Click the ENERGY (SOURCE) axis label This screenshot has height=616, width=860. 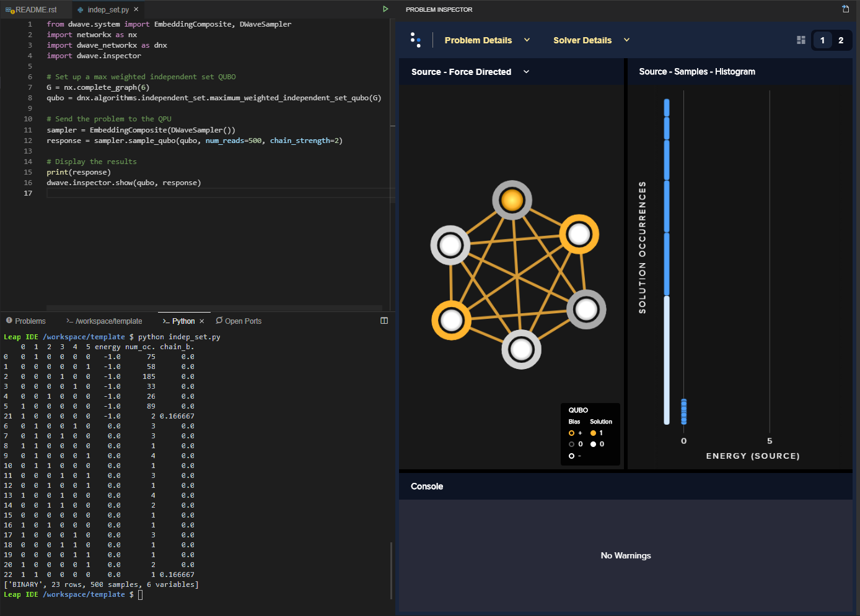pos(753,456)
